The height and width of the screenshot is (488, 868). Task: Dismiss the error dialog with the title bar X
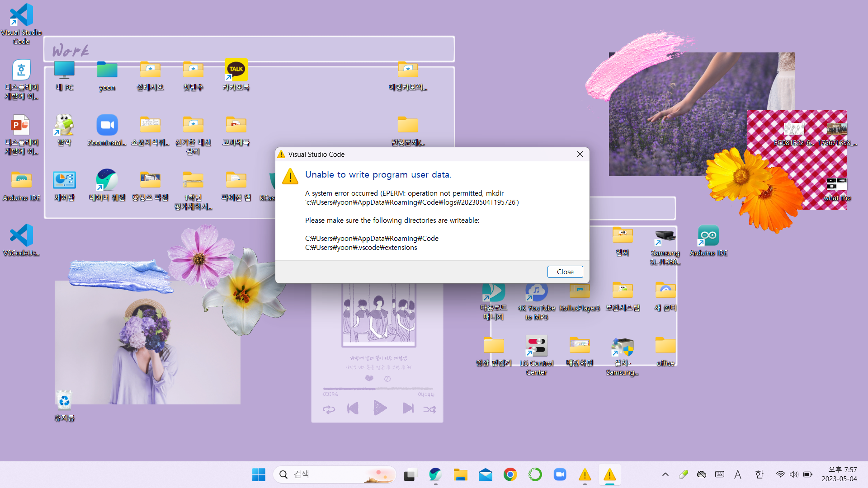point(580,154)
